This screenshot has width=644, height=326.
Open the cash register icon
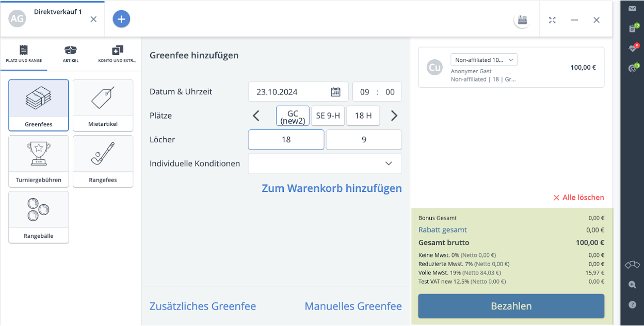522,20
